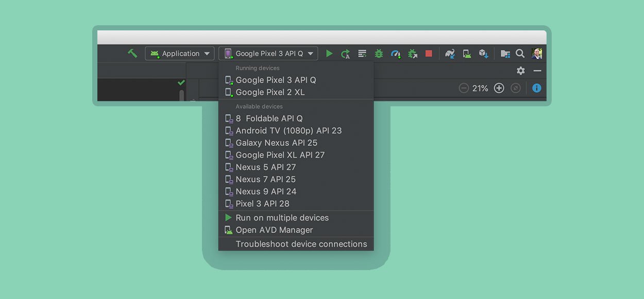Start debugging with the green bug icon
Viewport: 644px width, 299px height.
pyautogui.click(x=379, y=54)
